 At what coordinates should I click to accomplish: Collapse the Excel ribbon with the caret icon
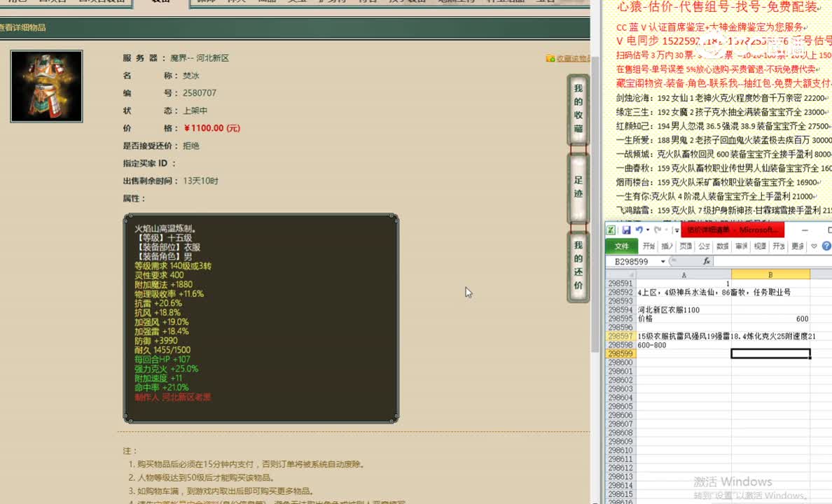tap(814, 246)
